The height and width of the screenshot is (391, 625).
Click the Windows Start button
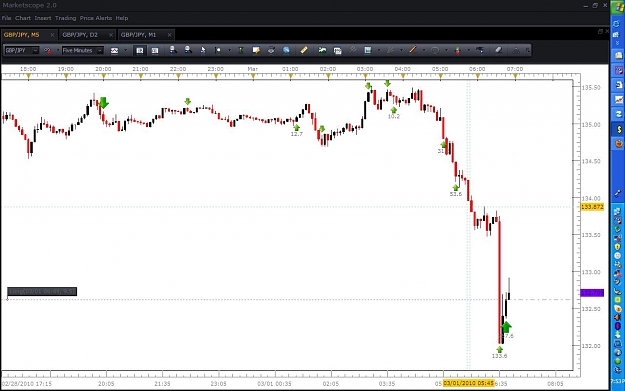(x=617, y=7)
